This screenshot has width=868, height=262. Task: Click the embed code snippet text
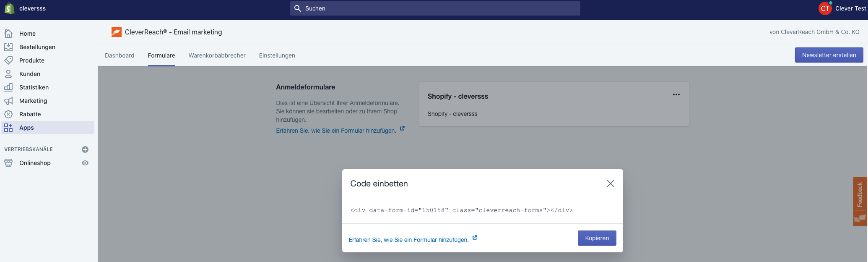[x=462, y=210]
